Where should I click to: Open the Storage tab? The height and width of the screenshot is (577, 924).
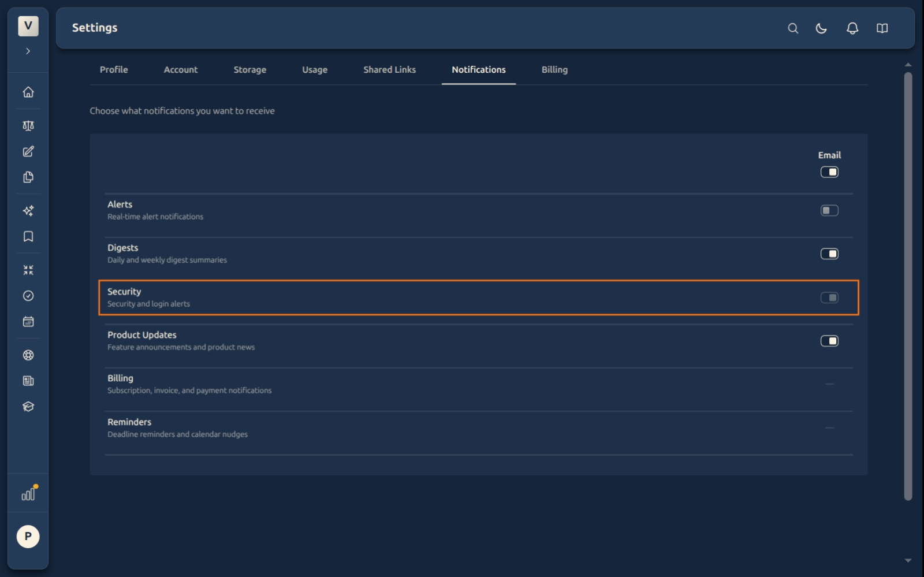[x=250, y=70]
